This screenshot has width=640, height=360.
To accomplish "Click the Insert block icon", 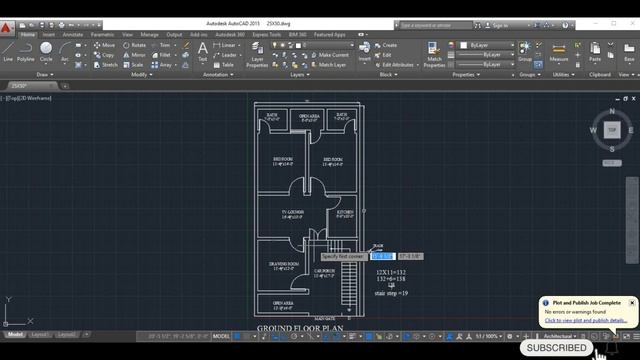I will 364,52.
